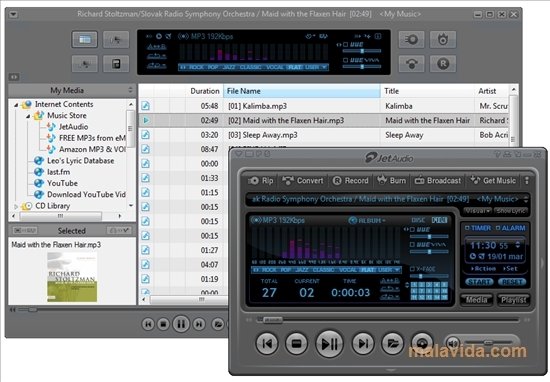The height and width of the screenshot is (382, 550).
Task: Open the equalizer preset dropdown arrow in back window
Action: (324, 67)
